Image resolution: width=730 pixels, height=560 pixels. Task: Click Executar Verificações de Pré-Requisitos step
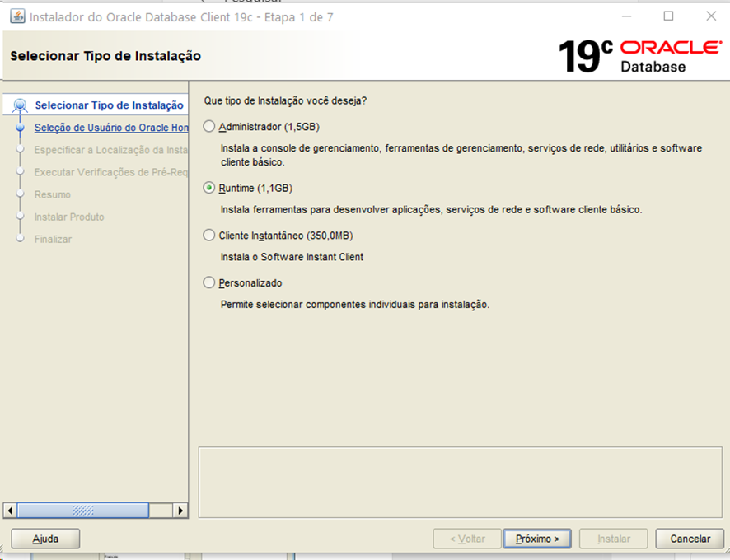coord(110,172)
